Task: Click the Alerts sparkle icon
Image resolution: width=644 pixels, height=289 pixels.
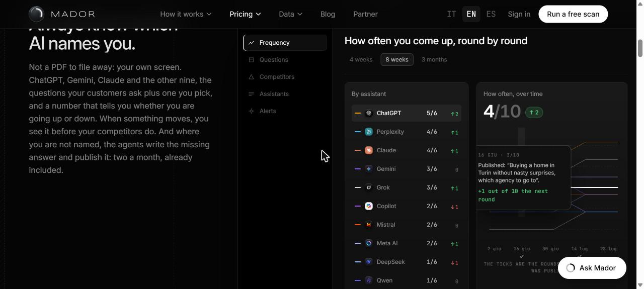Action: (251, 111)
